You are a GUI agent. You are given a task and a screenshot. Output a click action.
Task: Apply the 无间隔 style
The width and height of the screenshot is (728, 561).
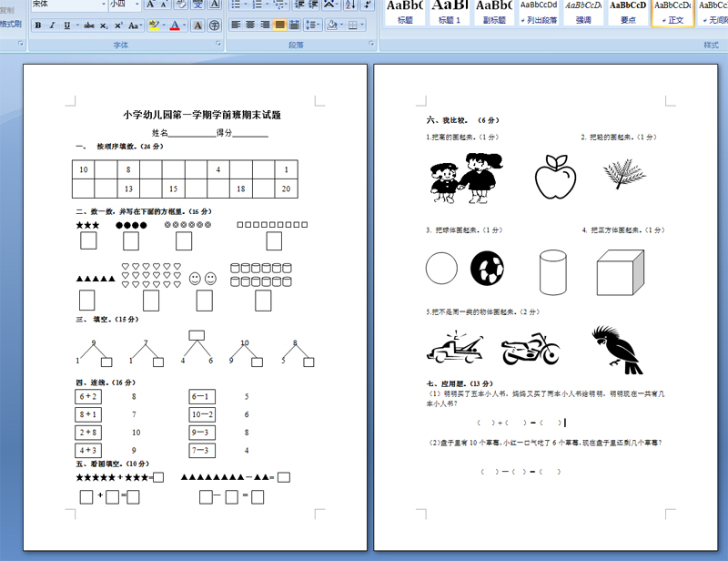point(713,13)
